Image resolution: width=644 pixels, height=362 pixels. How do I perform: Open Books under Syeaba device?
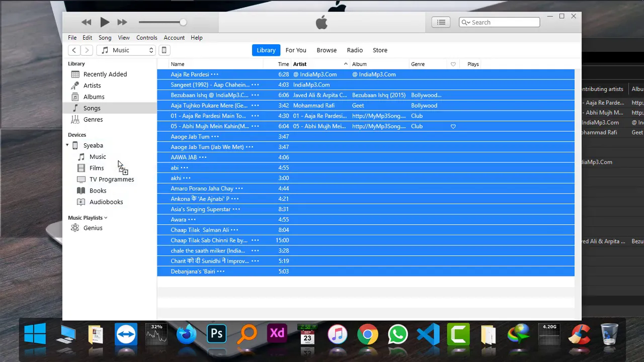98,191
